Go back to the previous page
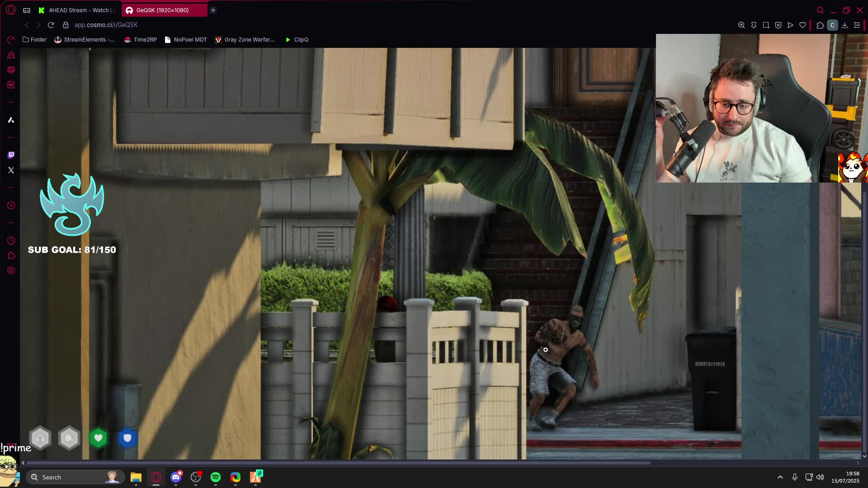Image resolution: width=868 pixels, height=488 pixels. pos(27,25)
